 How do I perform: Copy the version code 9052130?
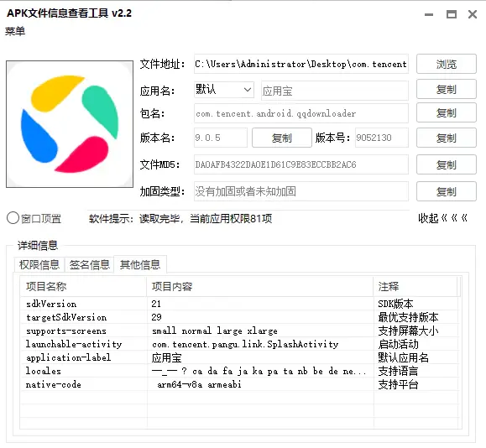point(447,138)
